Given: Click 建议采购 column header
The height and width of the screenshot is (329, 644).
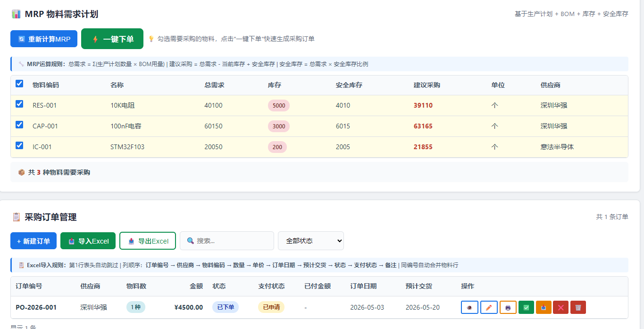Looking at the screenshot, I should [x=427, y=85].
